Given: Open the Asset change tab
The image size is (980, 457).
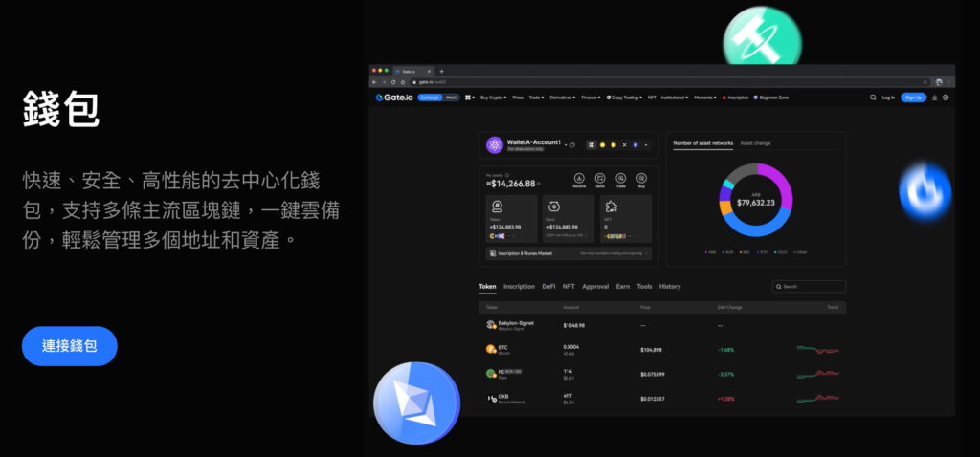Looking at the screenshot, I should tap(755, 143).
